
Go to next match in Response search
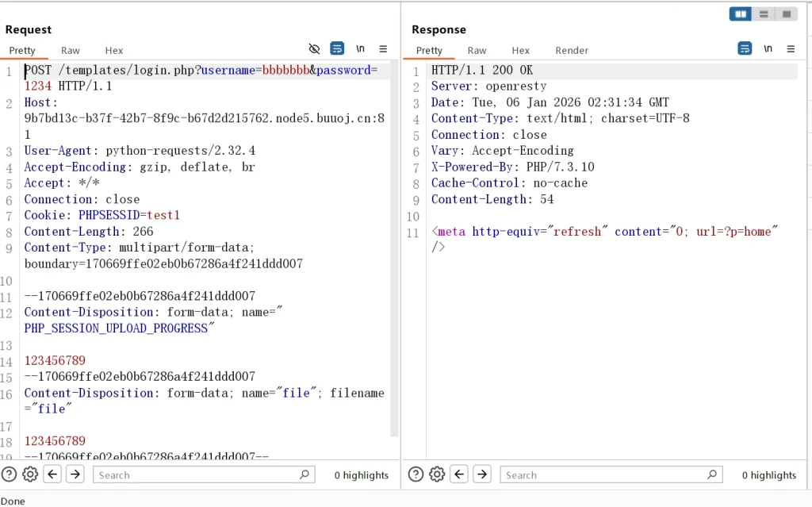pyautogui.click(x=482, y=474)
